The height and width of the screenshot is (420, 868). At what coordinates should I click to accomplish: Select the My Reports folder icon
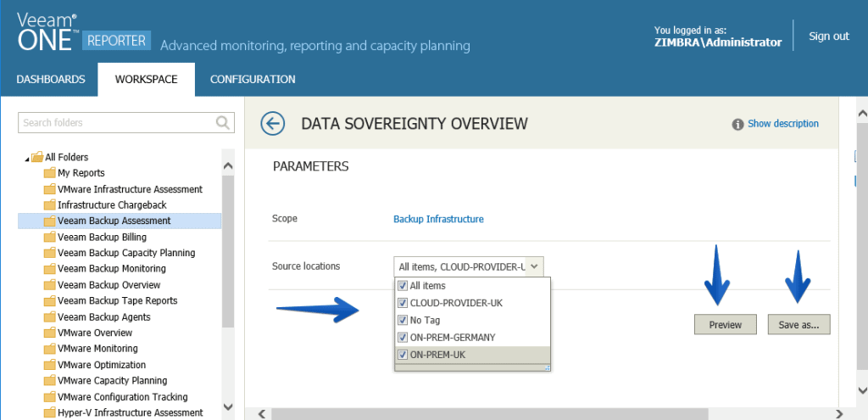click(x=50, y=173)
